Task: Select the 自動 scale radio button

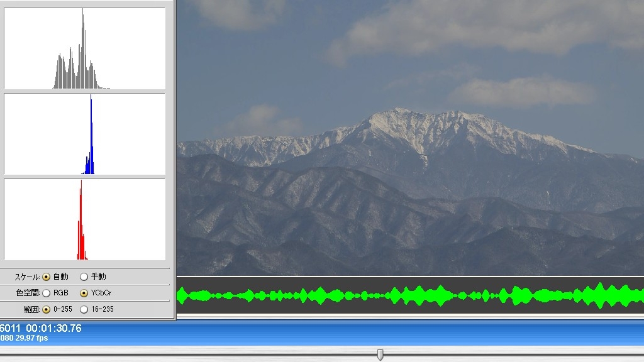Action: 47,277
